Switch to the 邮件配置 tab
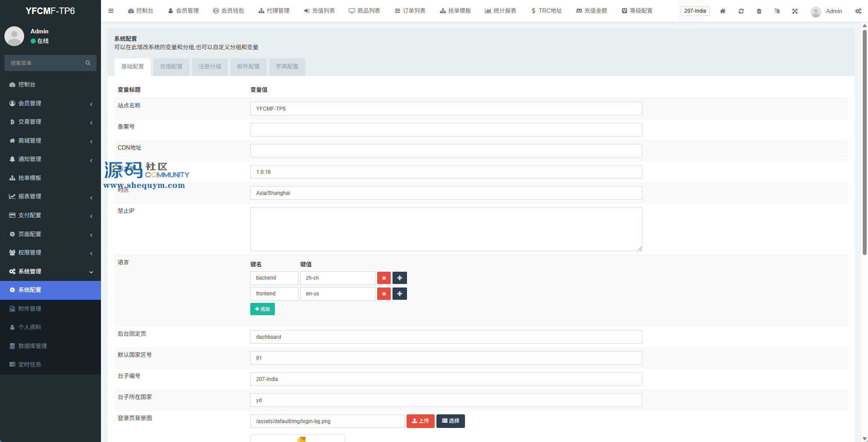This screenshot has width=868, height=442. [248, 67]
